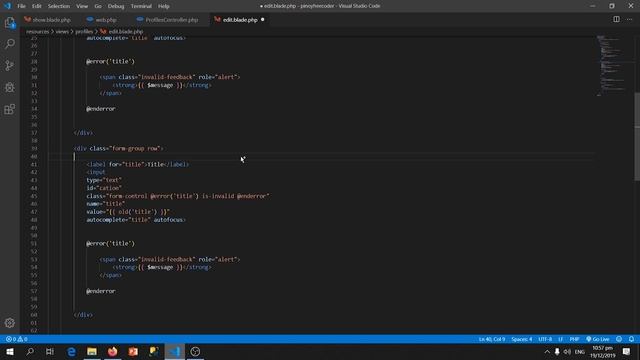This screenshot has width=640, height=360.
Task: Open the View menu
Action: (x=82, y=6)
